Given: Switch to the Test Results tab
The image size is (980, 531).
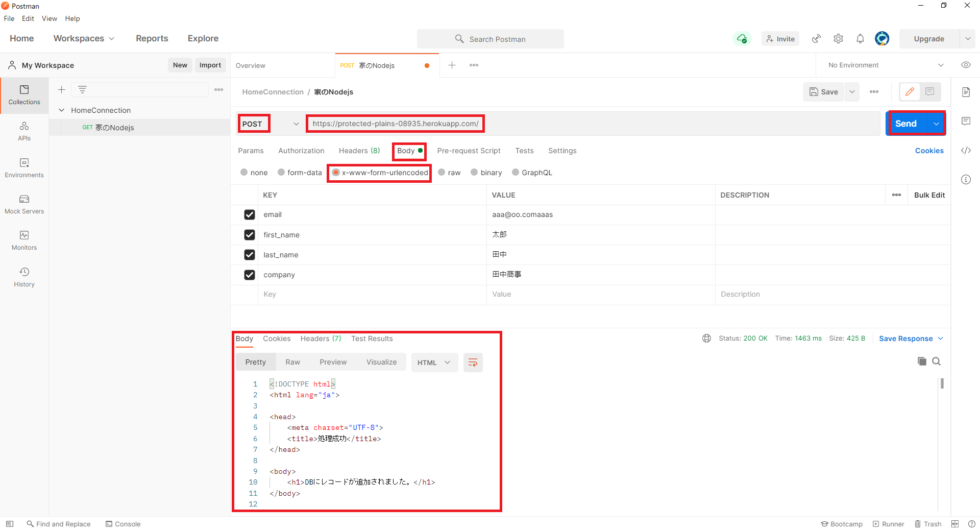Looking at the screenshot, I should [x=372, y=339].
